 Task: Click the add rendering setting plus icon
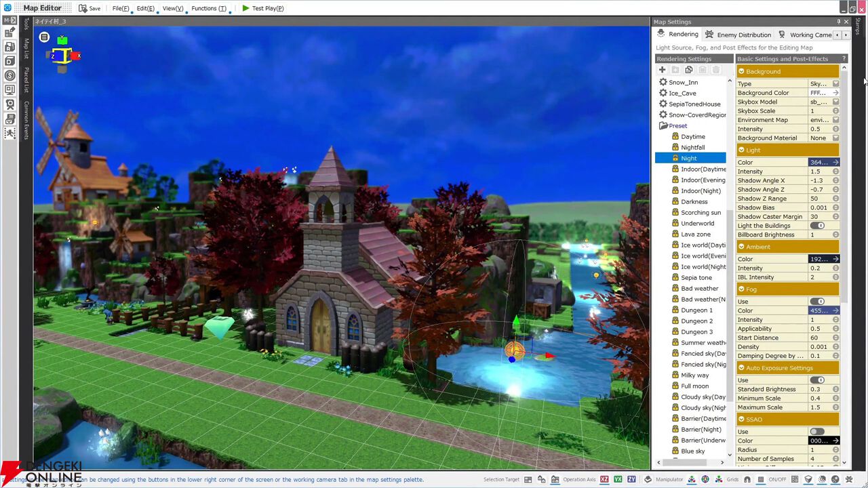click(x=662, y=70)
